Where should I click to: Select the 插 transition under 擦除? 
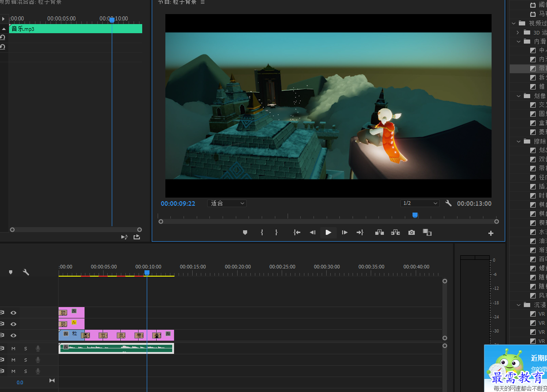tap(538, 187)
